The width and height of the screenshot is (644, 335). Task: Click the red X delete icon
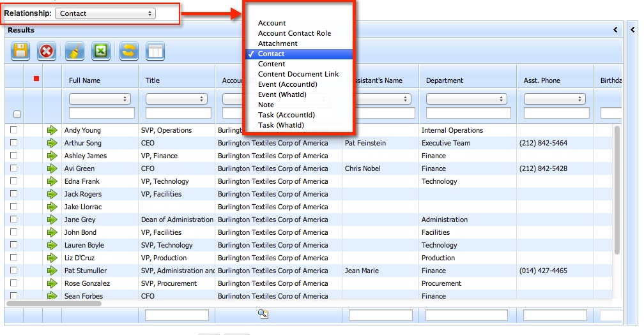point(47,51)
